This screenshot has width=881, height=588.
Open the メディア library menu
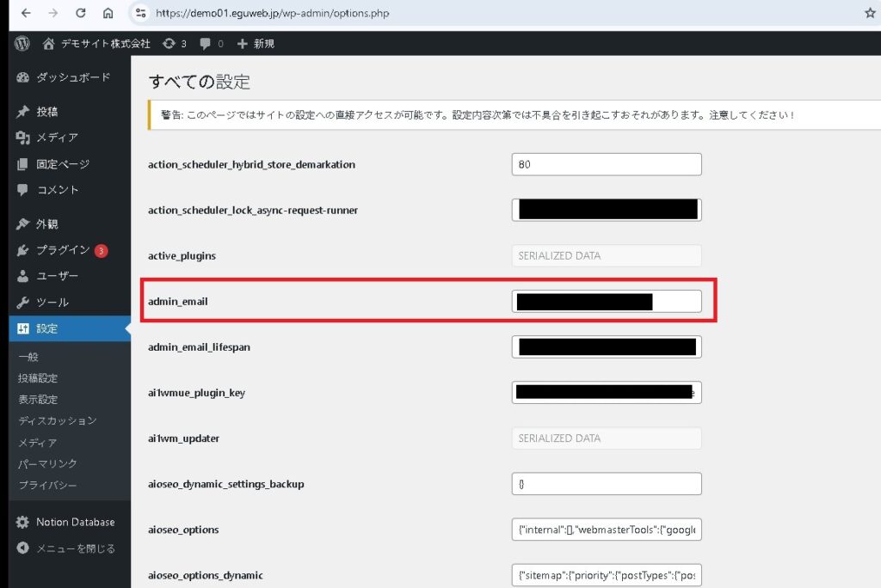coord(57,138)
